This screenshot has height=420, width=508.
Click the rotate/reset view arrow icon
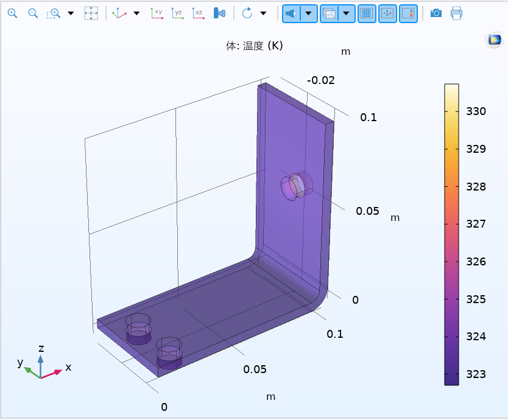click(247, 13)
